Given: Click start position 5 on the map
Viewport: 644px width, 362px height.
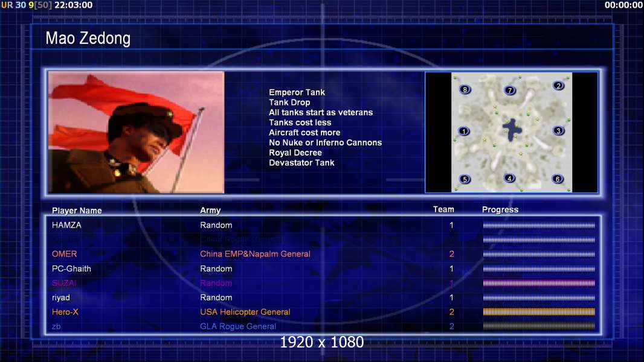Looking at the screenshot, I should (465, 179).
